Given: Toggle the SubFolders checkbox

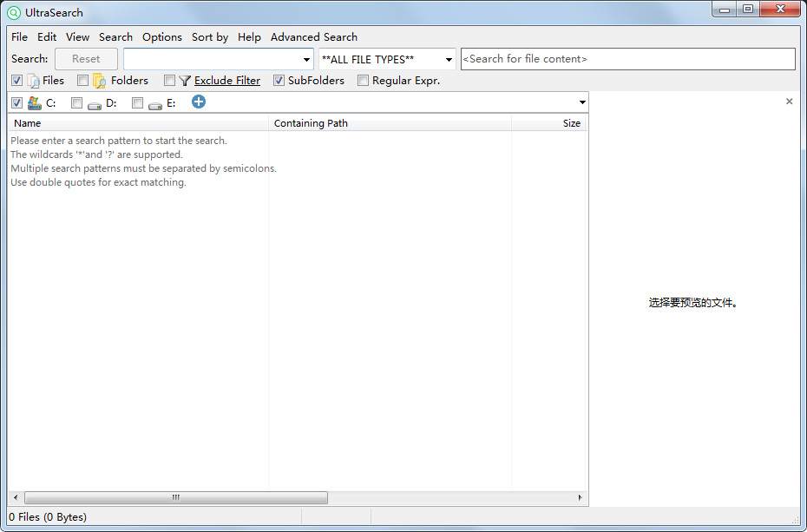Looking at the screenshot, I should click(x=279, y=81).
